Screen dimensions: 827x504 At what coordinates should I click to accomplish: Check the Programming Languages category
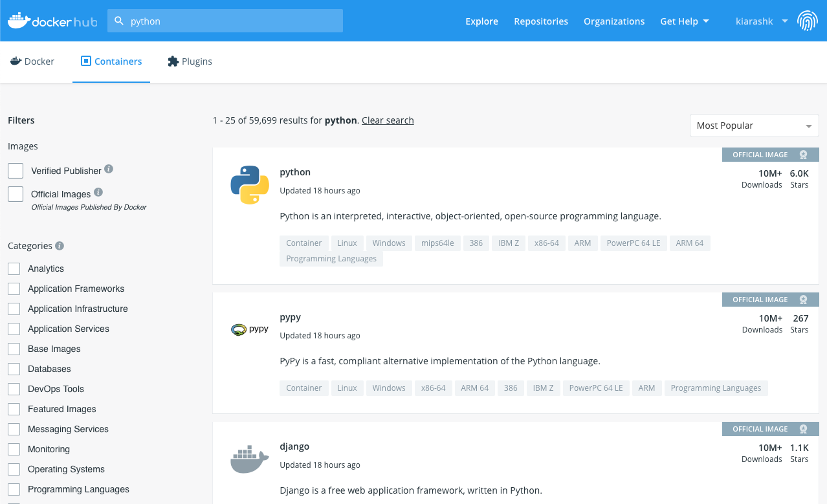pyautogui.click(x=14, y=489)
